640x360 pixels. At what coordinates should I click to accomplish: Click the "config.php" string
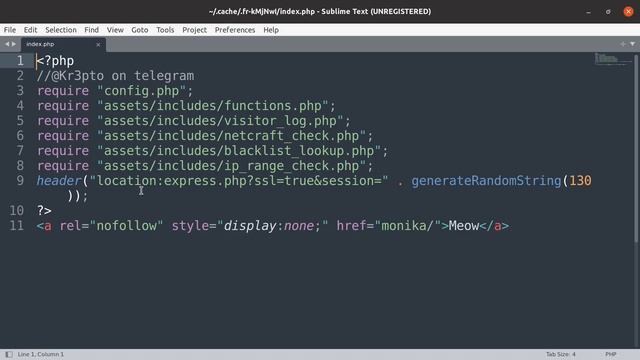pyautogui.click(x=142, y=91)
